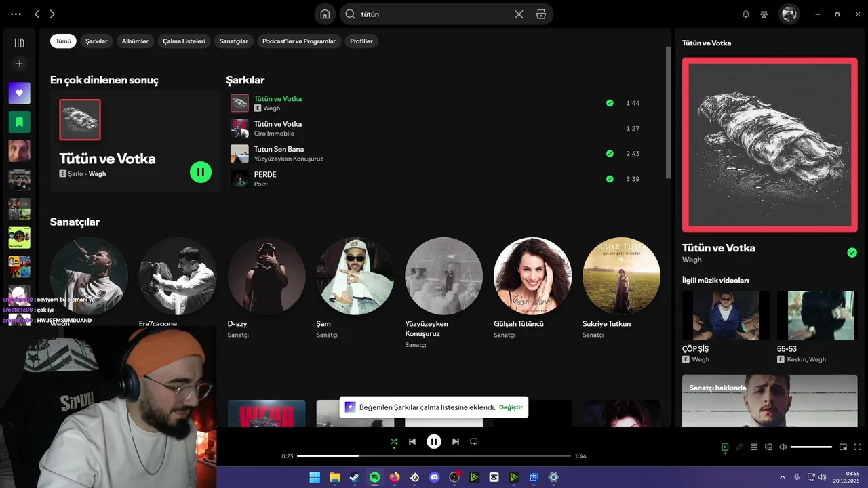Image resolution: width=868 pixels, height=488 pixels.
Task: Open the Liked Songs heart tile
Action: coord(19,93)
